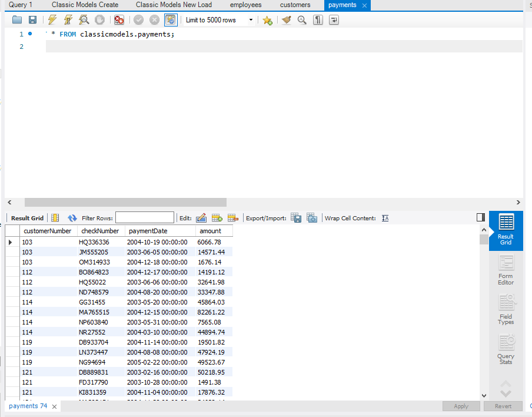Execute current statement under cursor icon
Image resolution: width=532 pixels, height=417 pixels.
pyautogui.click(x=68, y=20)
